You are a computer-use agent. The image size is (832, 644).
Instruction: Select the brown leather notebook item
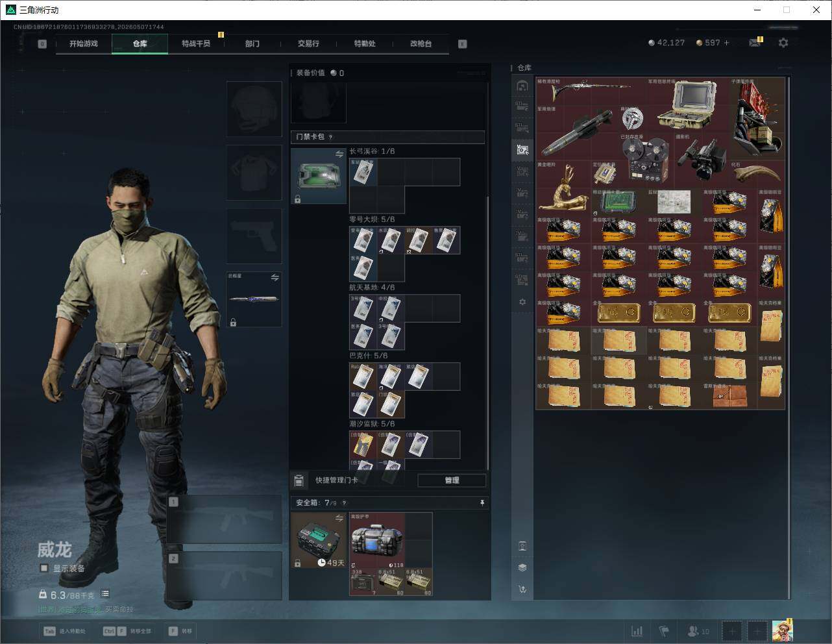[729, 395]
